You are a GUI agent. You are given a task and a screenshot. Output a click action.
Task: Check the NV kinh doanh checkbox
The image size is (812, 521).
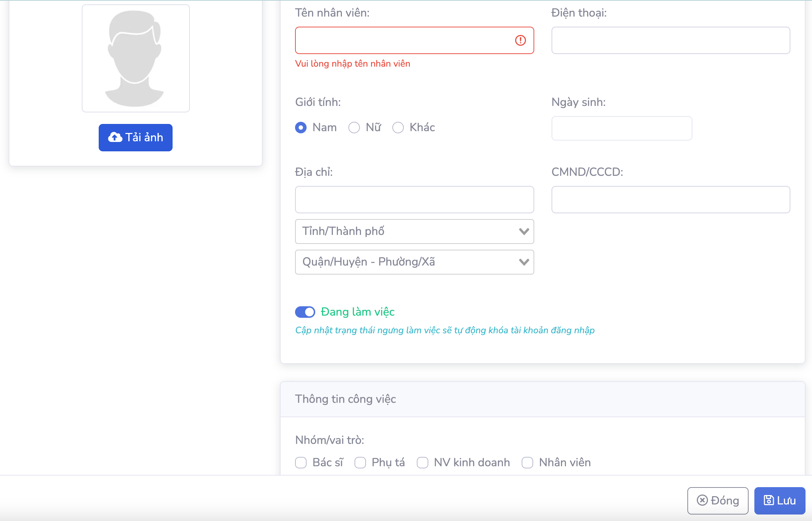423,463
